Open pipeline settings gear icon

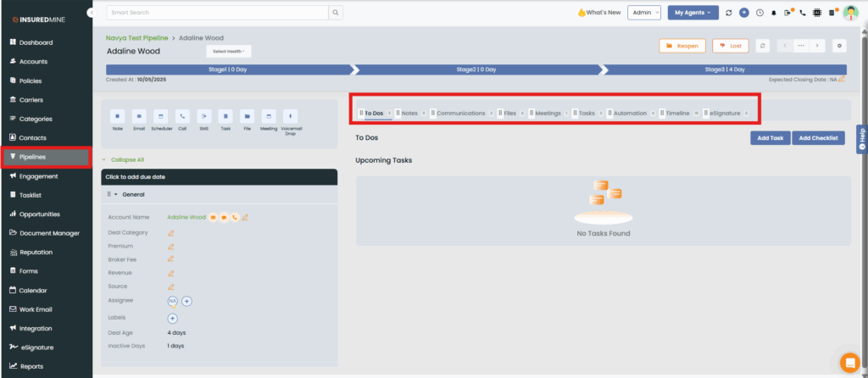[839, 46]
